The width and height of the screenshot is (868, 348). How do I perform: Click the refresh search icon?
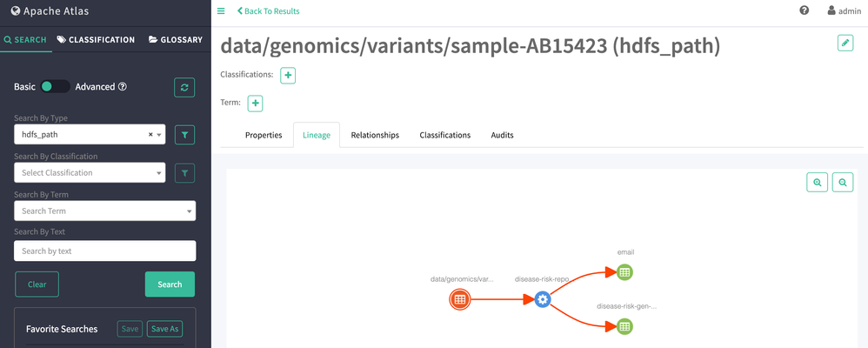[184, 87]
